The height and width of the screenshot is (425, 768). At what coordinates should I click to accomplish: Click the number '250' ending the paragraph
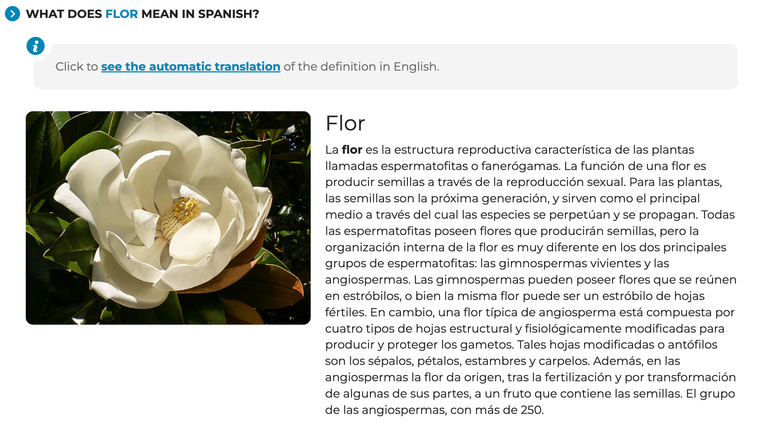[531, 410]
